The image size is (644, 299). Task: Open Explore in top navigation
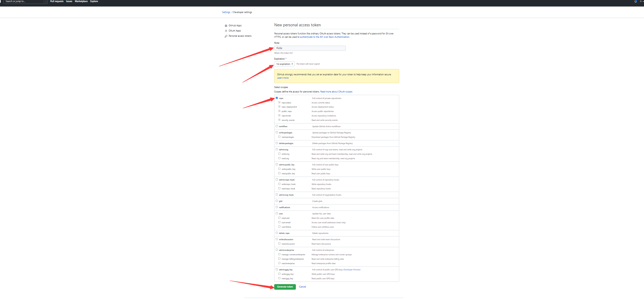[94, 1]
